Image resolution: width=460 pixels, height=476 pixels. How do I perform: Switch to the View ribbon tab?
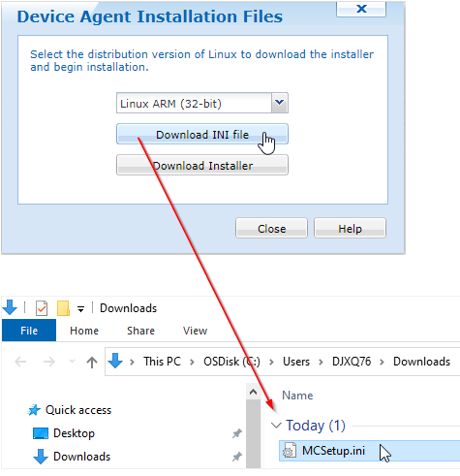coord(195,331)
